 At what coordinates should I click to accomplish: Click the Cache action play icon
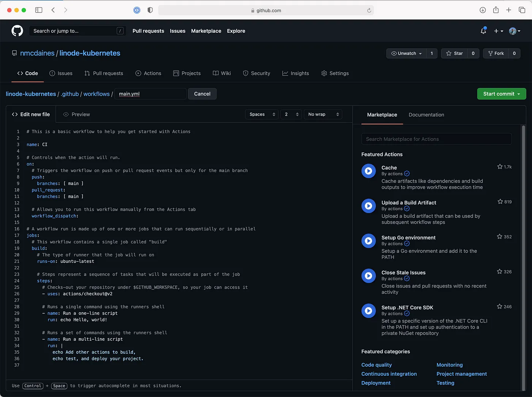tap(368, 171)
